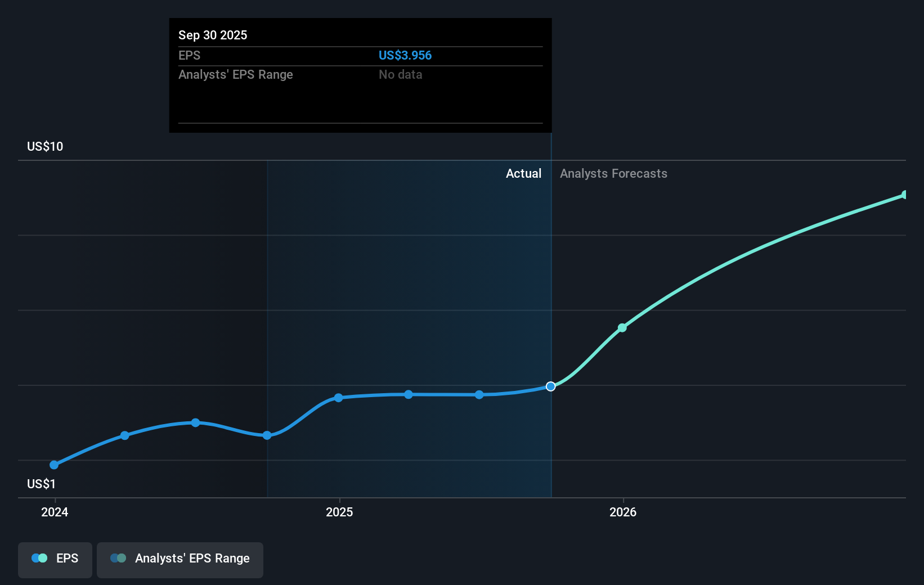Screen dimensions: 924x585
Task: Expand the Sep 30 2025 tooltip details
Action: (360, 75)
